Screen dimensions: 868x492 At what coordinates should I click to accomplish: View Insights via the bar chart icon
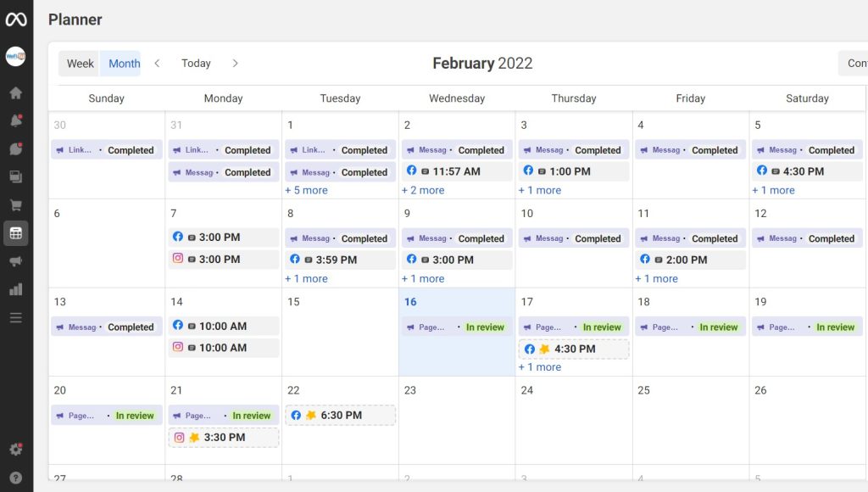coord(15,289)
